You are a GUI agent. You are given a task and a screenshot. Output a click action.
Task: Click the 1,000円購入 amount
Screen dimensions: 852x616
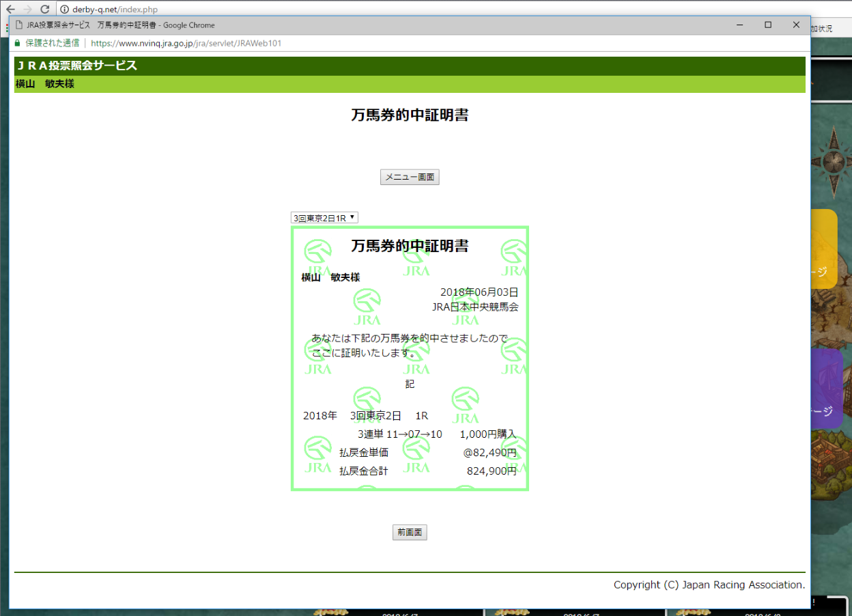click(x=488, y=434)
